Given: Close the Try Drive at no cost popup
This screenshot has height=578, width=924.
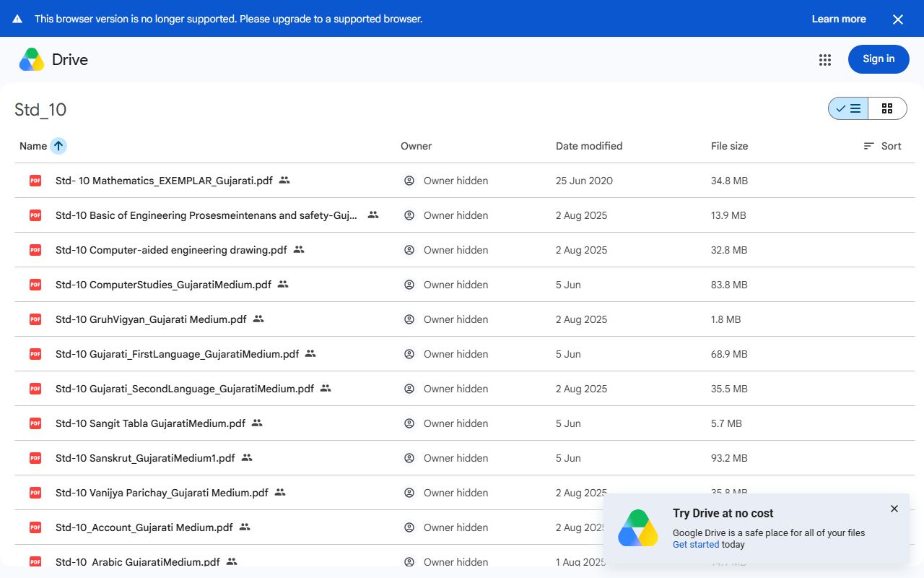Looking at the screenshot, I should (894, 509).
